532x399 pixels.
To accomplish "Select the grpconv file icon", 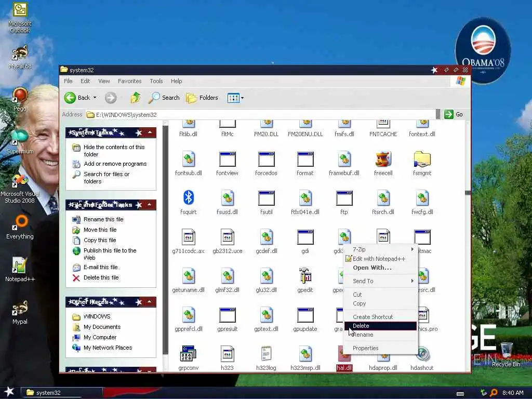I will (188, 353).
